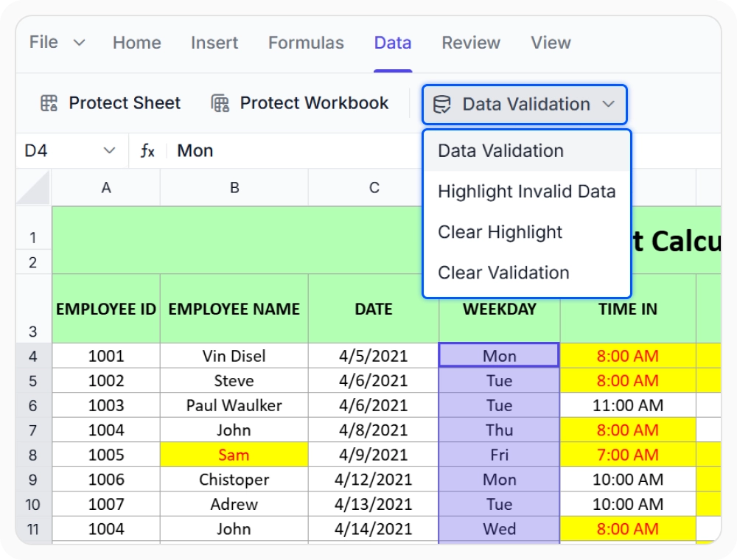737x560 pixels.
Task: Click the DATE header cell
Action: tap(374, 309)
